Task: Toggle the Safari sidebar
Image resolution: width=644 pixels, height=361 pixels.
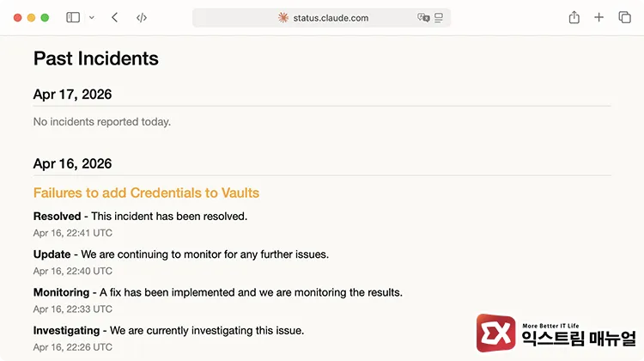Action: click(x=73, y=17)
